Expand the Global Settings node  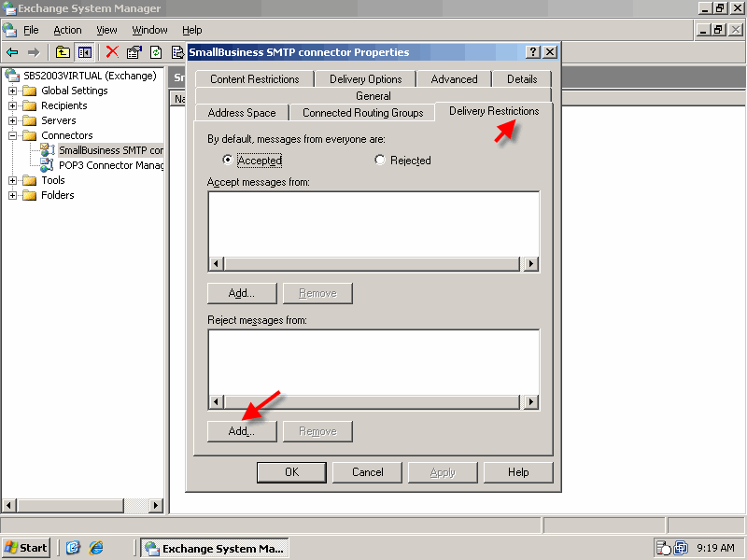coord(13,91)
